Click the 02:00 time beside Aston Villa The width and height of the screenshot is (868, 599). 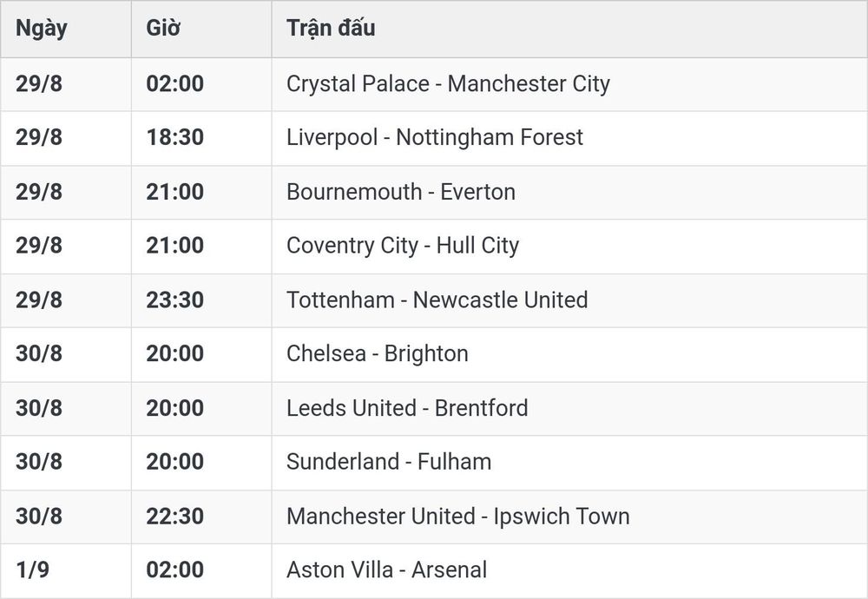click(175, 570)
